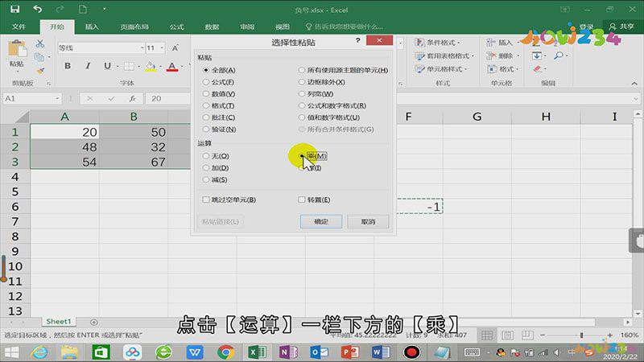The height and width of the screenshot is (362, 644).
Task: Click the Undo arrow in title bar
Action: [x=37, y=9]
